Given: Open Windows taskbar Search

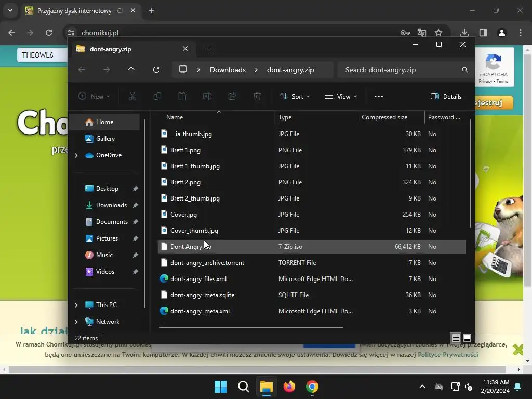Looking at the screenshot, I should click(x=244, y=387).
